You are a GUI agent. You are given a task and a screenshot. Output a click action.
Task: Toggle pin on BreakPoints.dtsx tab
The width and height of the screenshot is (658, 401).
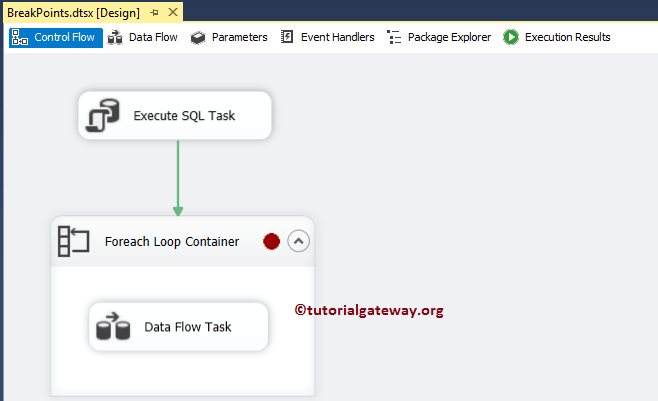tap(155, 12)
